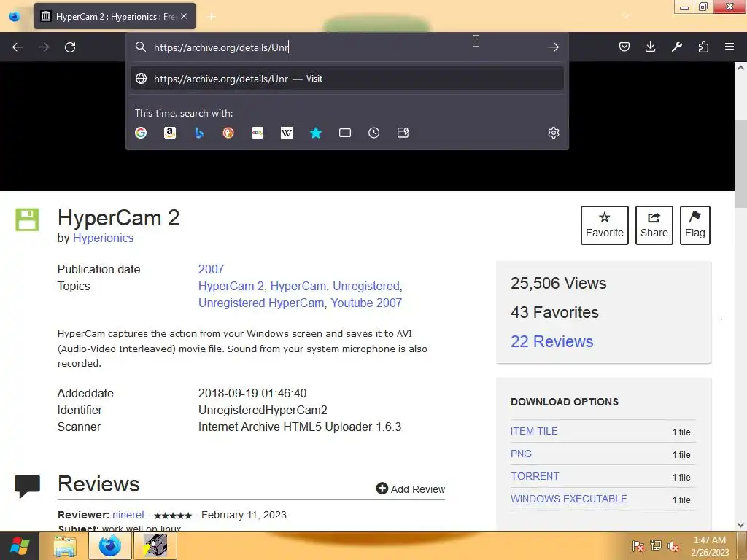Open a new tab with plus
747x560 pixels.
tap(212, 17)
